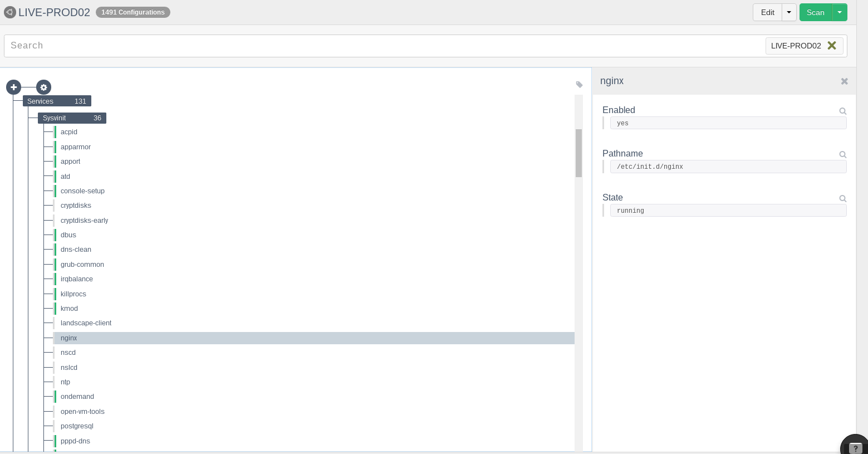This screenshot has height=454, width=868.
Task: Select the pppd-dns service
Action: [x=75, y=441]
